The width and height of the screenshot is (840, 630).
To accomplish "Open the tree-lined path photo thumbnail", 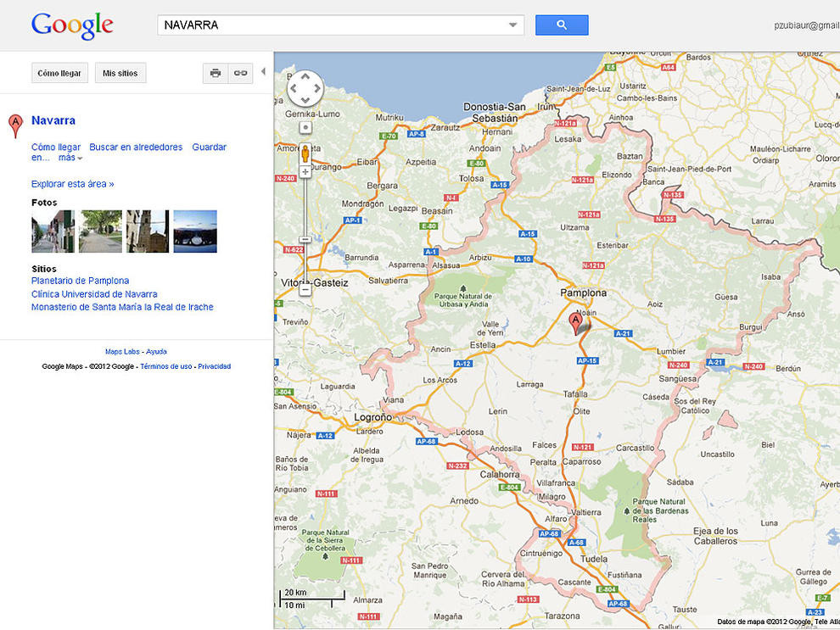I will [x=101, y=231].
